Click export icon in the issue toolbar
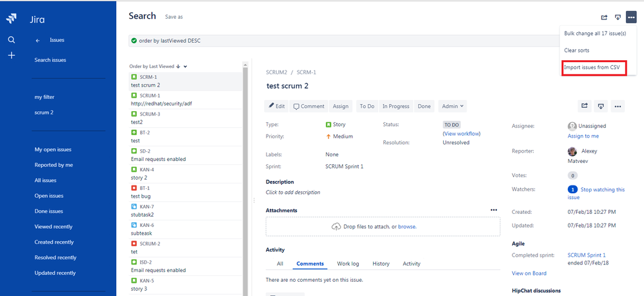This screenshot has height=296, width=644. coord(601,106)
